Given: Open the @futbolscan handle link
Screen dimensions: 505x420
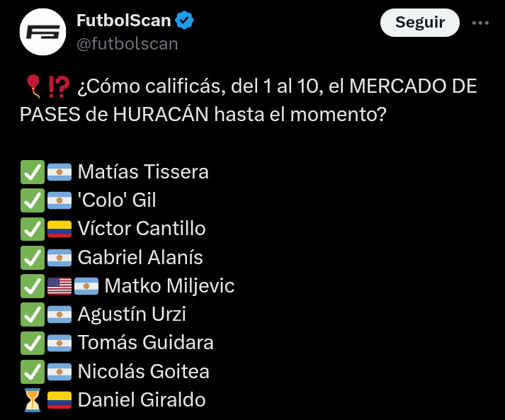Looking at the screenshot, I should tap(127, 43).
